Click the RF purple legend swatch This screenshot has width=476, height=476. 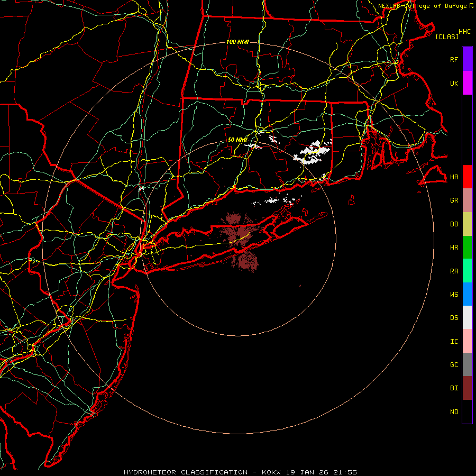(x=467, y=59)
